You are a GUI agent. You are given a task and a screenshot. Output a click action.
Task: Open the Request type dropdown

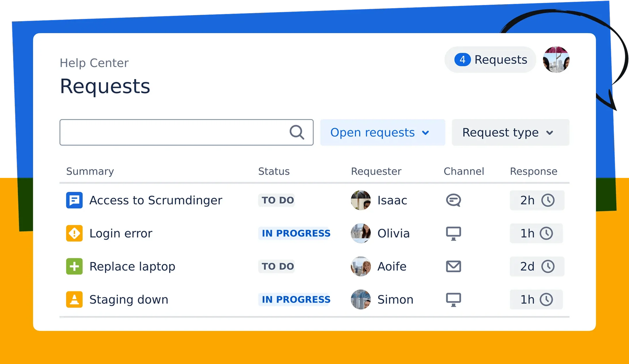click(x=510, y=132)
